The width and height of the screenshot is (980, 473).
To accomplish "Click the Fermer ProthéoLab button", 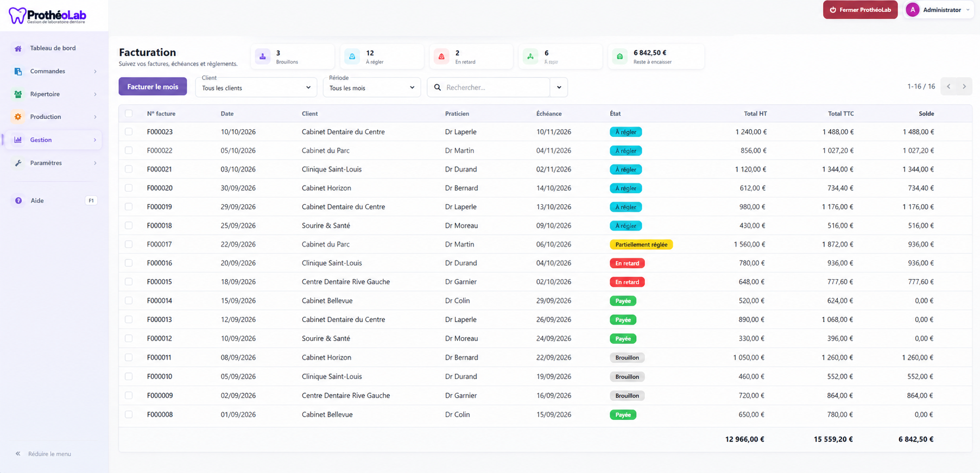I will click(x=860, y=10).
